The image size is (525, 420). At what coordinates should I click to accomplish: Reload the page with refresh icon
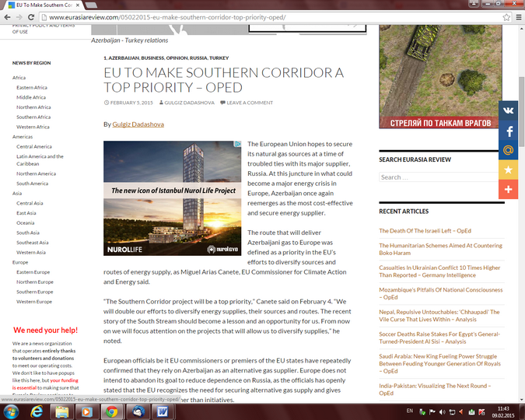(31, 17)
